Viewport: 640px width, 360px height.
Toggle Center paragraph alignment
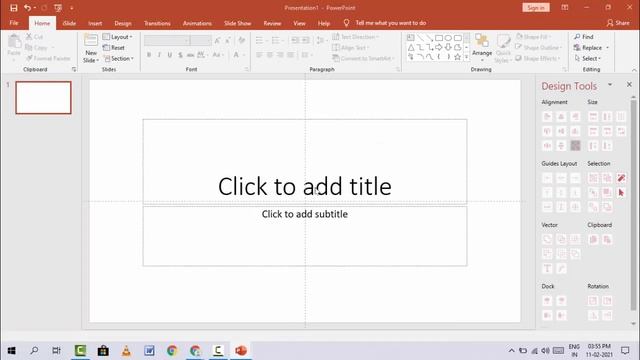[x=270, y=55]
